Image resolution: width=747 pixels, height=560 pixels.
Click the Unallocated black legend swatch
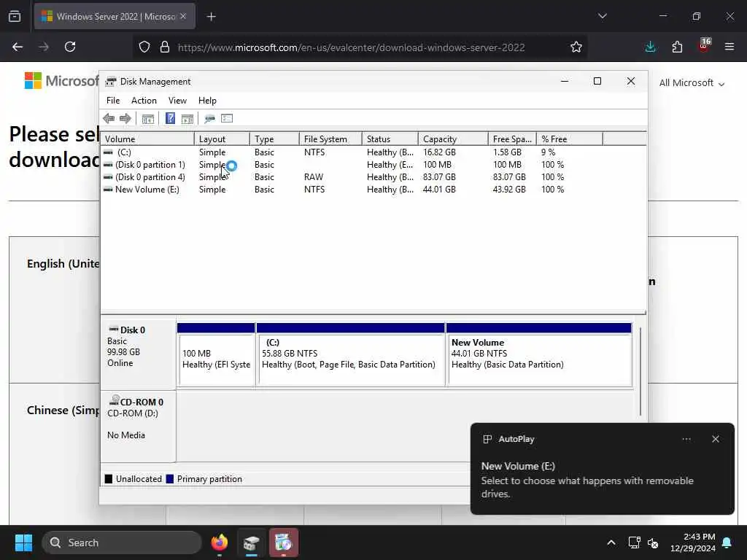pos(109,479)
